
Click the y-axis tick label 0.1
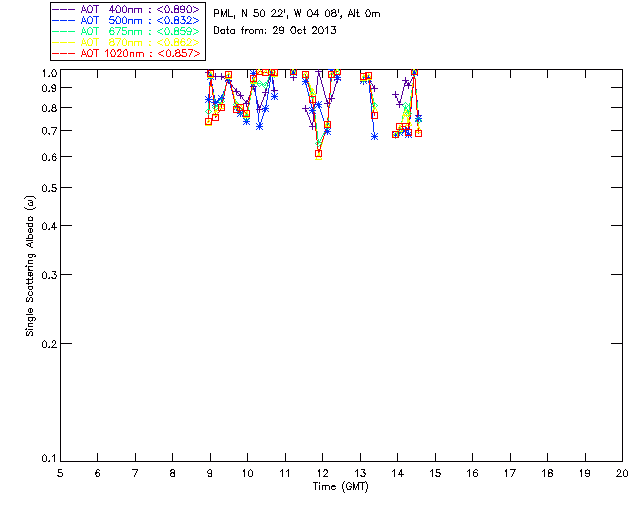pyautogui.click(x=47, y=459)
